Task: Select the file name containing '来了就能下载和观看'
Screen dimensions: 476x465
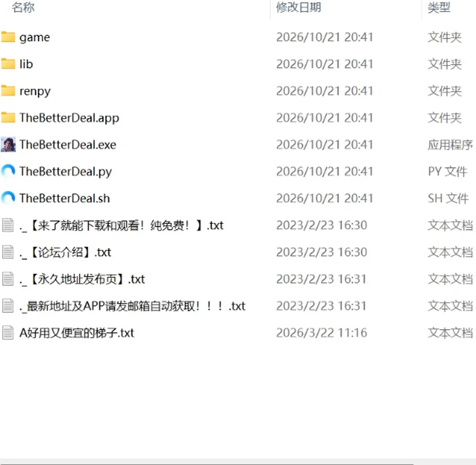Action: click(x=121, y=226)
